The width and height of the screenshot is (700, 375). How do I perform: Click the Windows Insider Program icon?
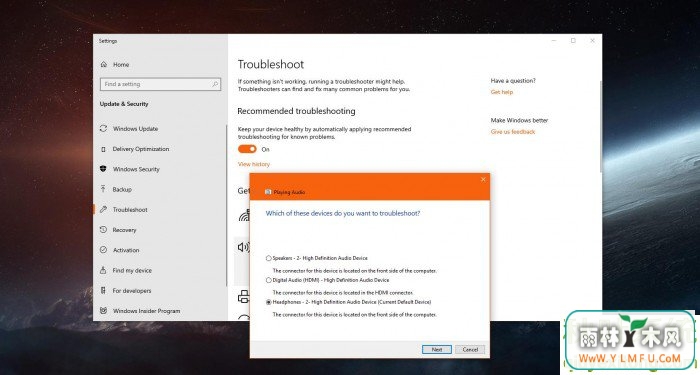point(104,311)
